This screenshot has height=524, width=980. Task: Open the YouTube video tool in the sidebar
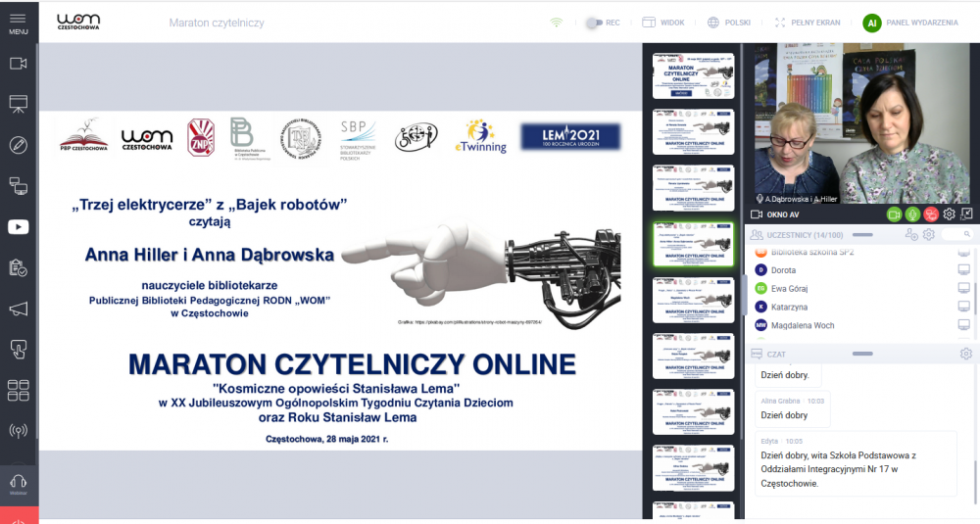(18, 226)
